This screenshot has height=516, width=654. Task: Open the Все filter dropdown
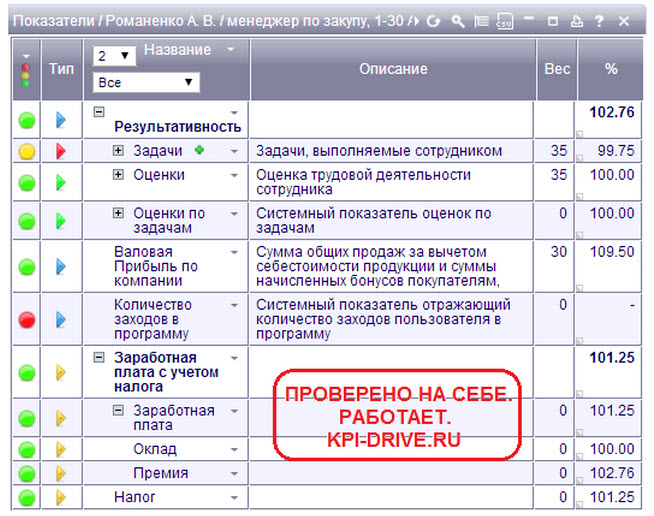pyautogui.click(x=146, y=82)
